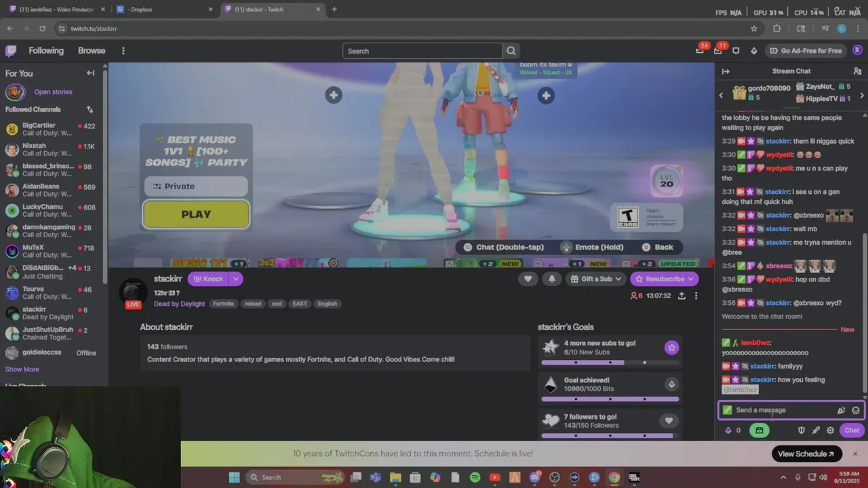
Task: Open the more options dots beside Browse
Action: pyautogui.click(x=123, y=51)
